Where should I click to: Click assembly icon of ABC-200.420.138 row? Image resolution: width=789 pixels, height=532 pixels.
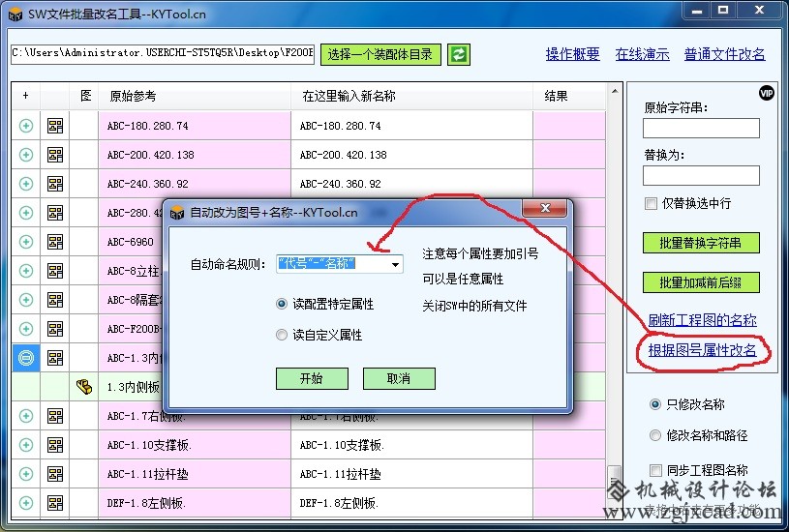(55, 155)
